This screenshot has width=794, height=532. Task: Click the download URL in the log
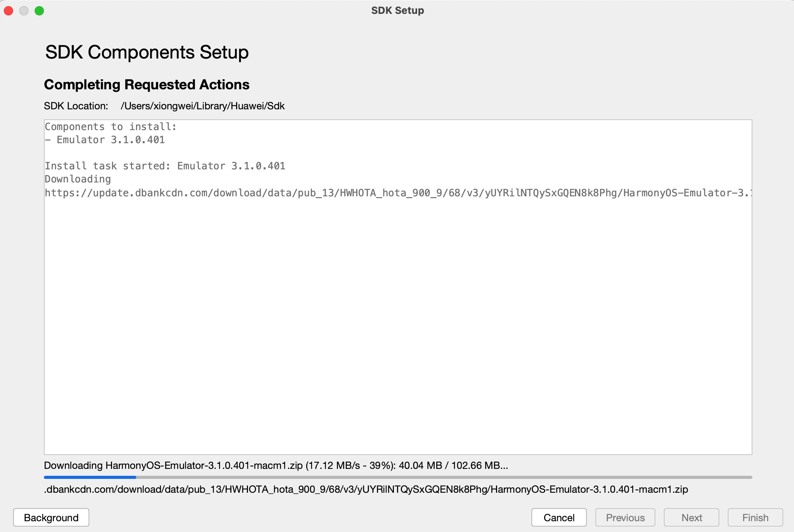click(x=398, y=193)
